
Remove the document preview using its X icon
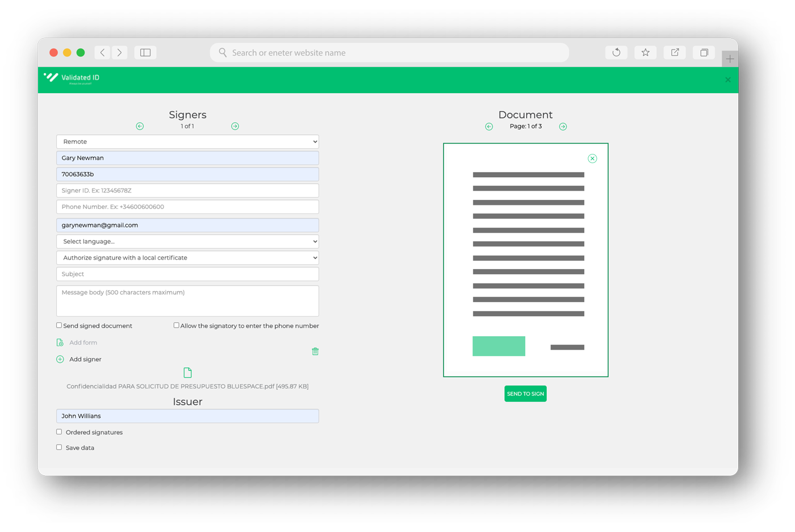click(x=592, y=158)
